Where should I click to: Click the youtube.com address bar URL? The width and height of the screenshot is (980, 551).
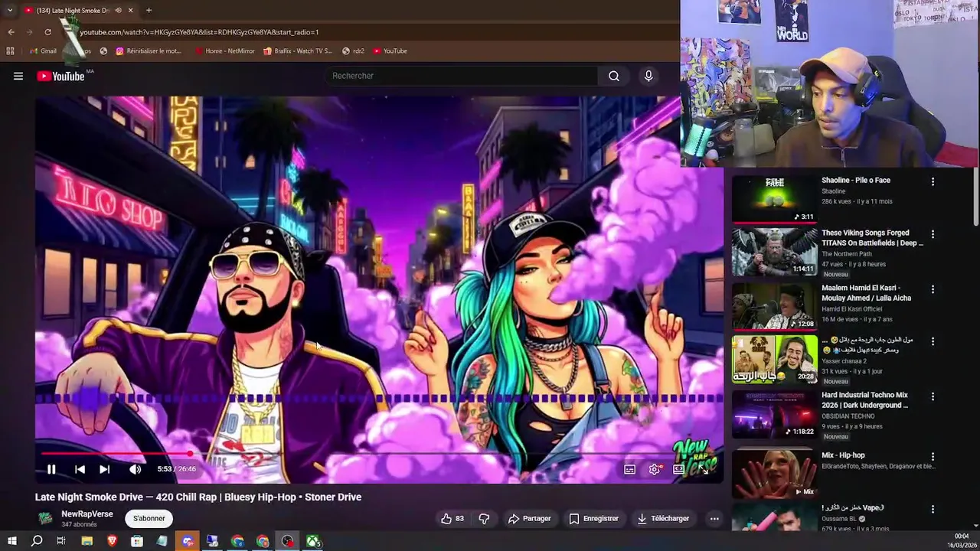199,32
